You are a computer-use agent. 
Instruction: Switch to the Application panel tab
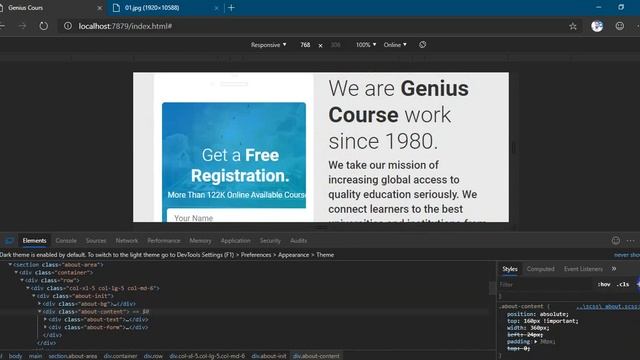tap(236, 241)
